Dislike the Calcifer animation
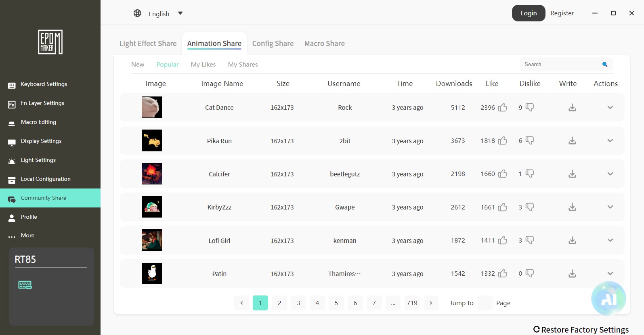This screenshot has height=335, width=644. pos(530,174)
